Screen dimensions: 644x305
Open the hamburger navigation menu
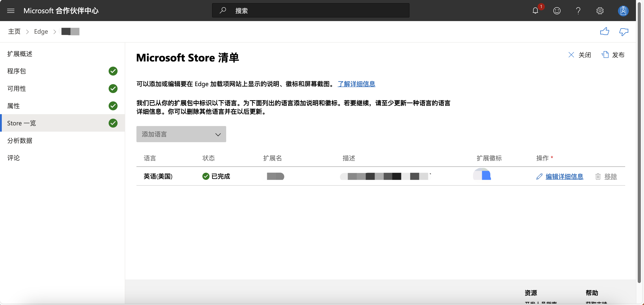(11, 11)
